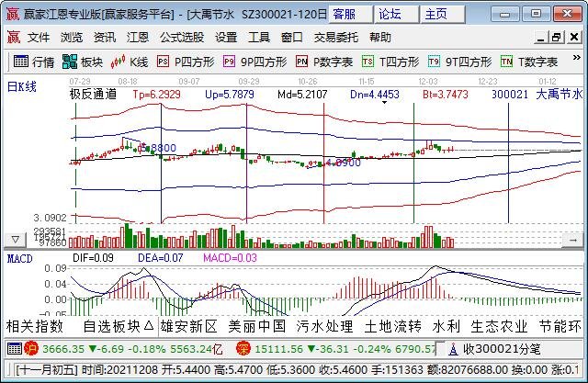The height and width of the screenshot is (383, 588).
Task: Select the P9 9P四方形 tool icon
Action: 229,62
